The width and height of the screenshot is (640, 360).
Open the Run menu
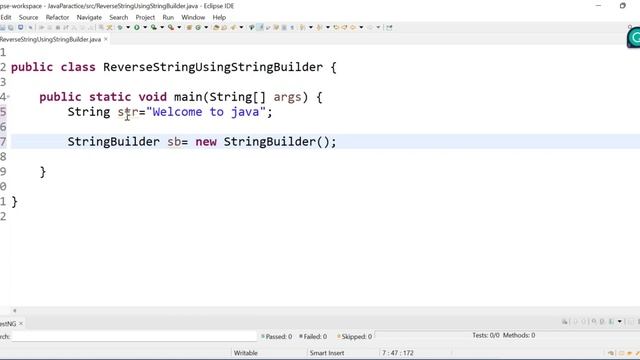[x=168, y=17]
